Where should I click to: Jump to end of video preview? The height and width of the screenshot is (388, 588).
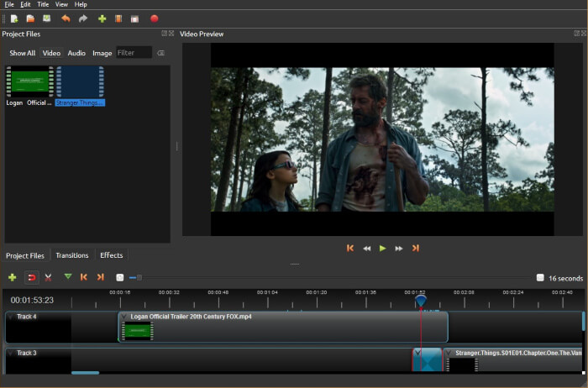(415, 249)
